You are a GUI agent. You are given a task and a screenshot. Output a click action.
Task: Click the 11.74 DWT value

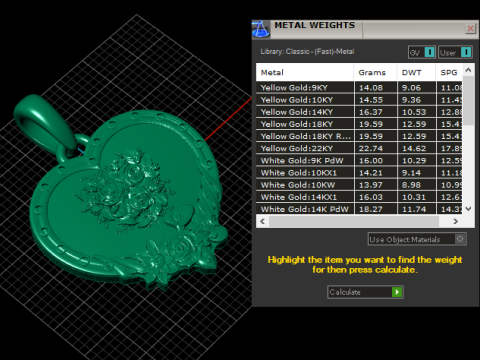[414, 209]
